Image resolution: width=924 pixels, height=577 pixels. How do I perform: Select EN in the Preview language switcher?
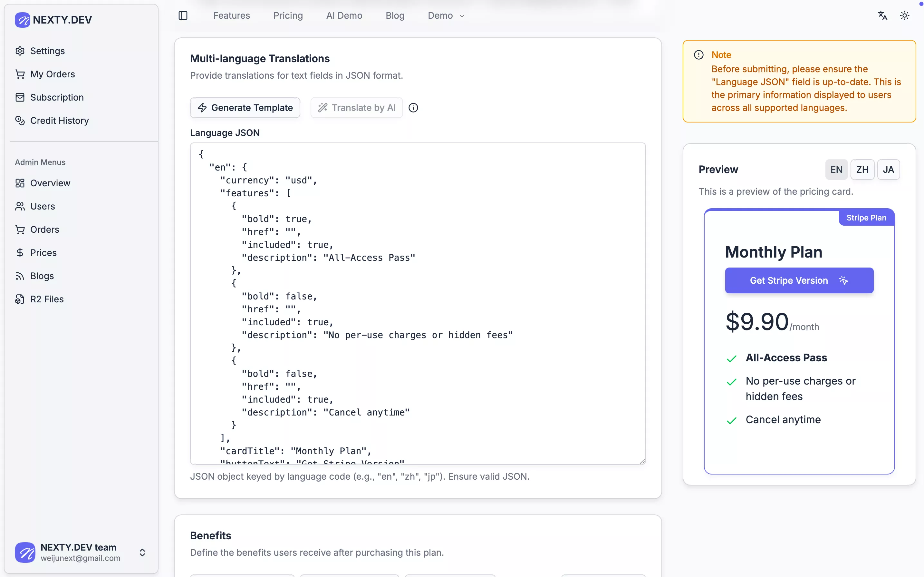836,170
